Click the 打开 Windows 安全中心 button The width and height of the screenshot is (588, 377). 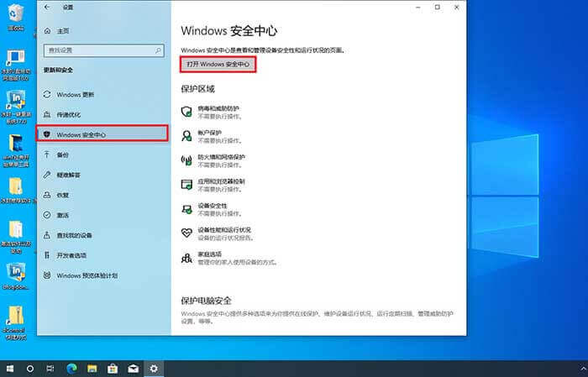click(218, 64)
